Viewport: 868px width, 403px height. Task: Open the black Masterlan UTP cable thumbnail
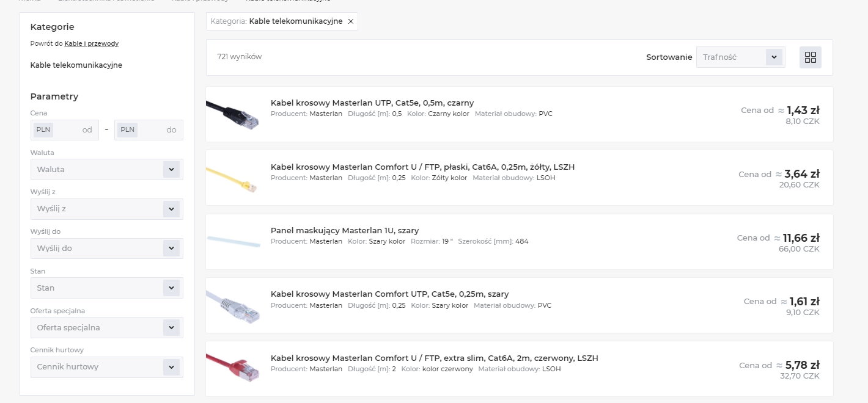pyautogui.click(x=233, y=114)
